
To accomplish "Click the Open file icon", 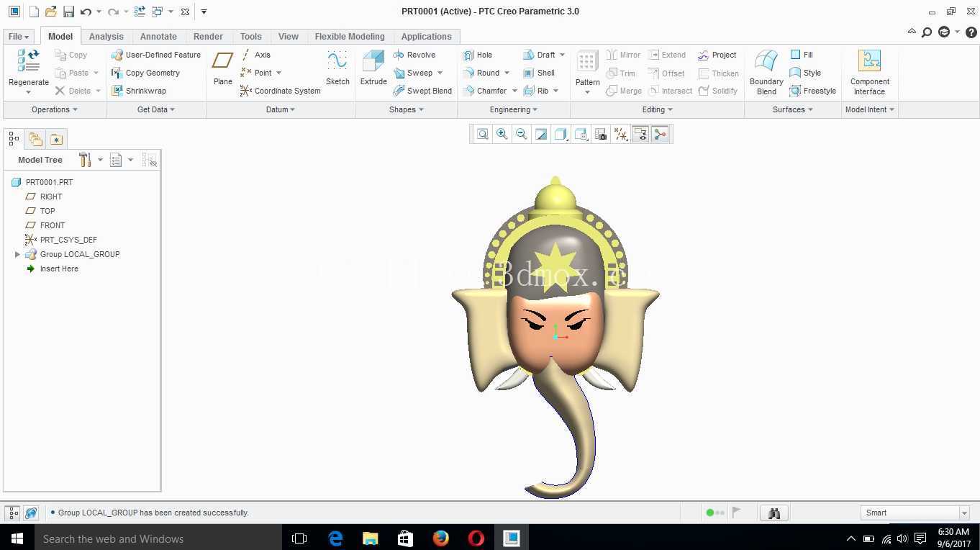I will point(50,12).
